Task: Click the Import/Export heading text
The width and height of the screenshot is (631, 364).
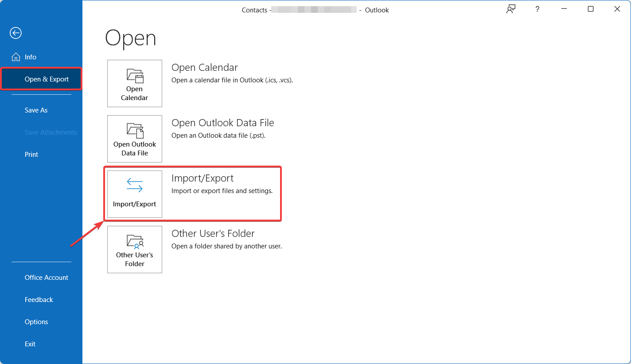Action: click(203, 178)
